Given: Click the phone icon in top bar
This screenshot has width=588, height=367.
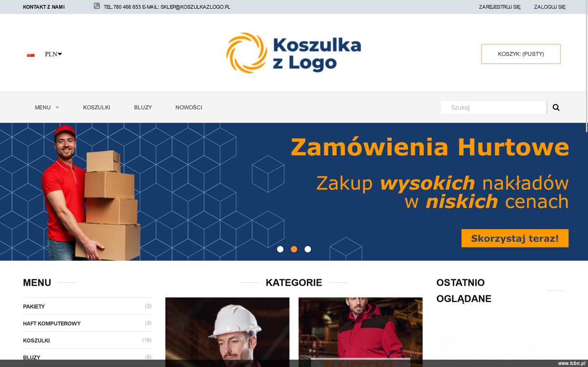Looking at the screenshot, I should 97,6.
